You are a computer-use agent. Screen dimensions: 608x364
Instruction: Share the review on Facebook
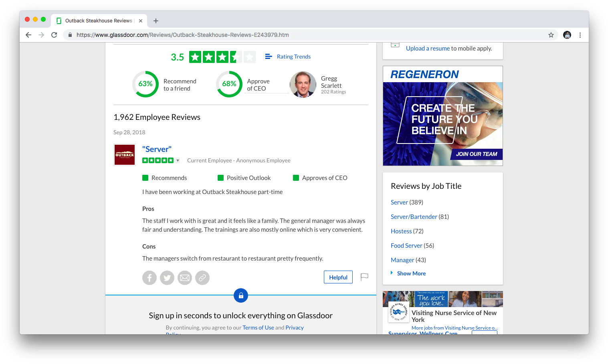tap(149, 278)
